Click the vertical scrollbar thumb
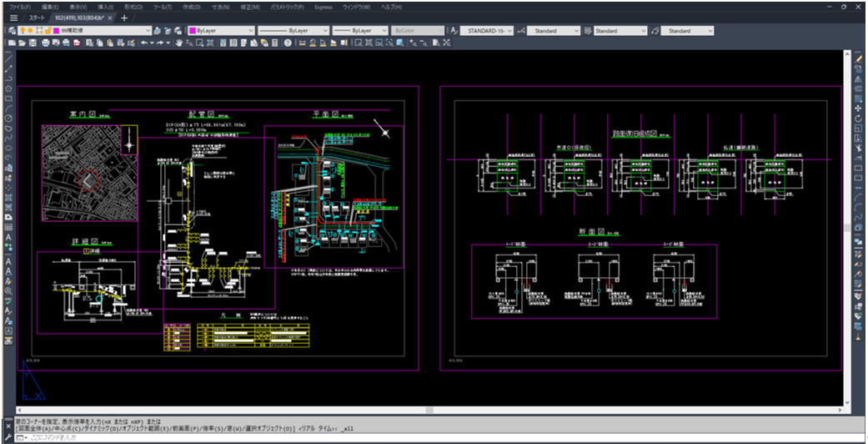868x444 pixels. click(845, 227)
